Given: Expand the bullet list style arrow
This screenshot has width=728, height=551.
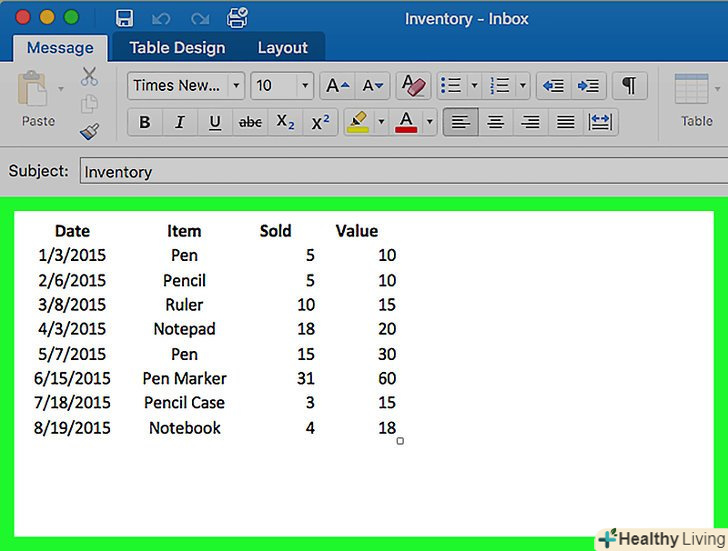Looking at the screenshot, I should [474, 86].
